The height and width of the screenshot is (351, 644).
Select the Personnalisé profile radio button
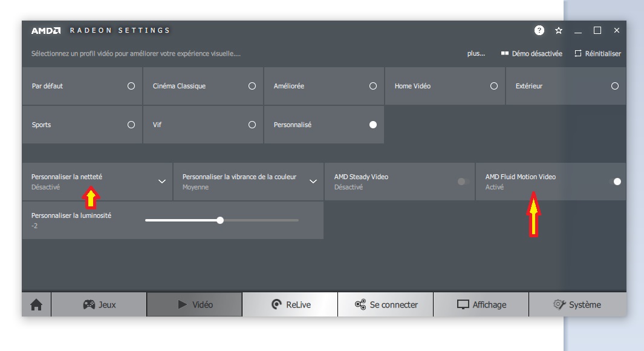coord(373,125)
